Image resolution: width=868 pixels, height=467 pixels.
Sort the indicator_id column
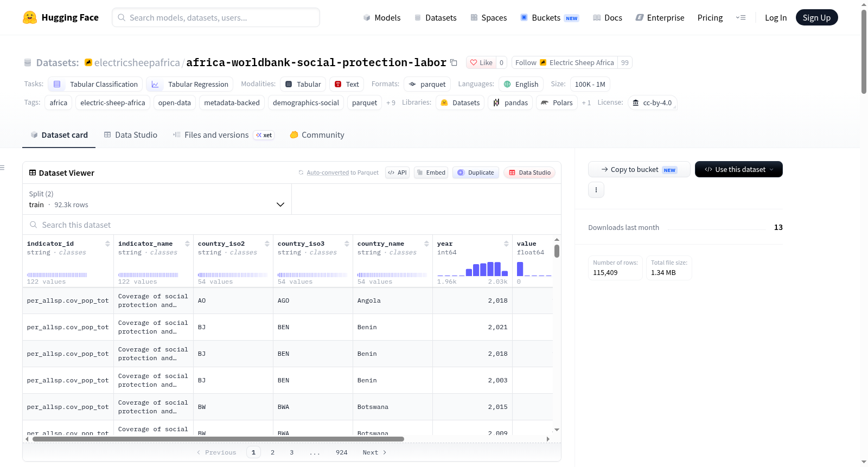pos(107,244)
